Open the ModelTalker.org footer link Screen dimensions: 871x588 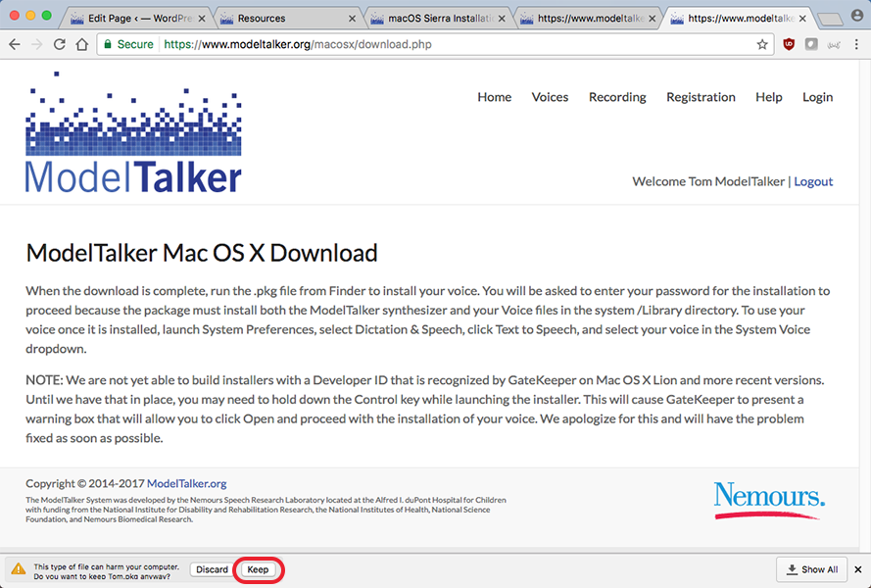point(186,483)
